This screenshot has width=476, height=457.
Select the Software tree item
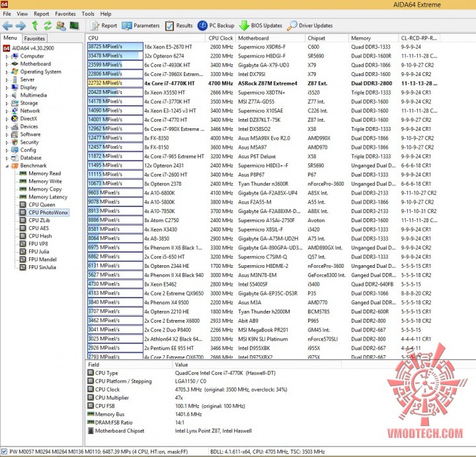click(30, 134)
